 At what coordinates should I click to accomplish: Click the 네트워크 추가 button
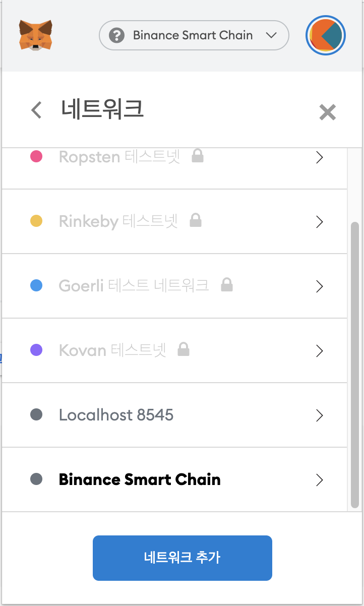point(183,558)
